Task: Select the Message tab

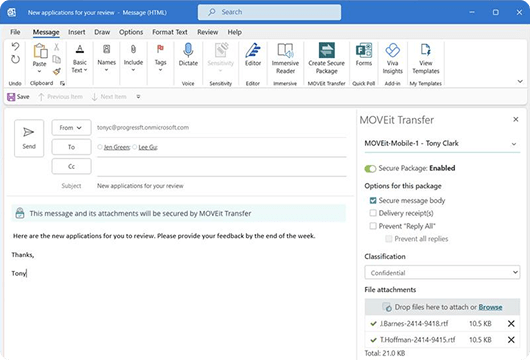Action: 46,32
